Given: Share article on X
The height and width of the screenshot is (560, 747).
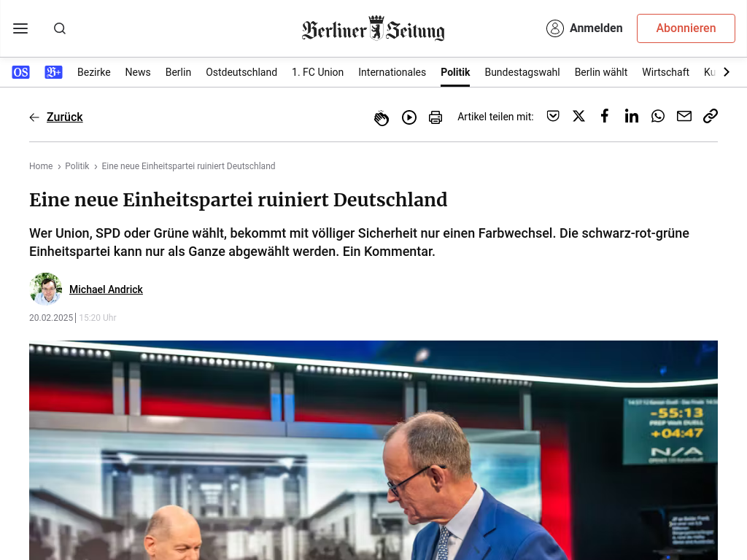Looking at the screenshot, I should coord(578,116).
